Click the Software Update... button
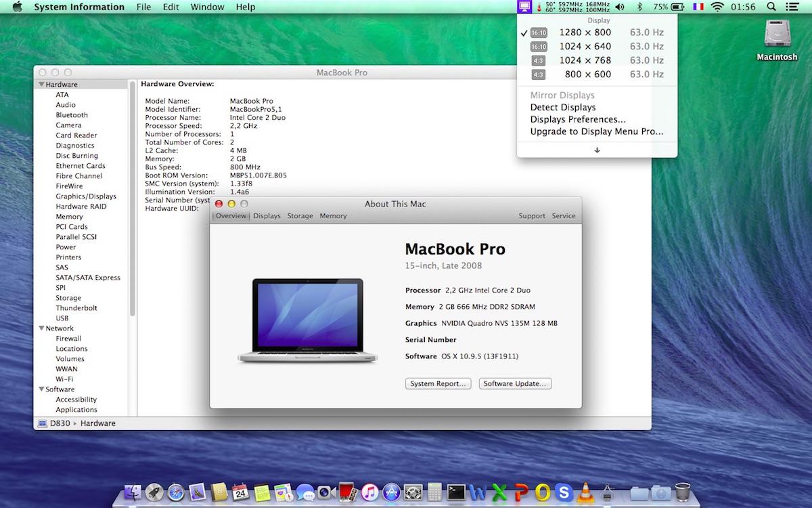812x508 pixels. click(515, 383)
